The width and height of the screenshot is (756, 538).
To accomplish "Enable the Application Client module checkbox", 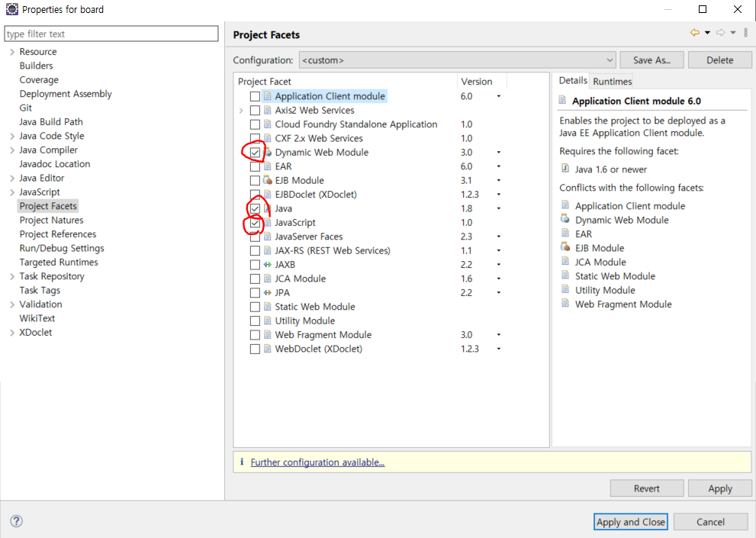I will click(x=255, y=96).
